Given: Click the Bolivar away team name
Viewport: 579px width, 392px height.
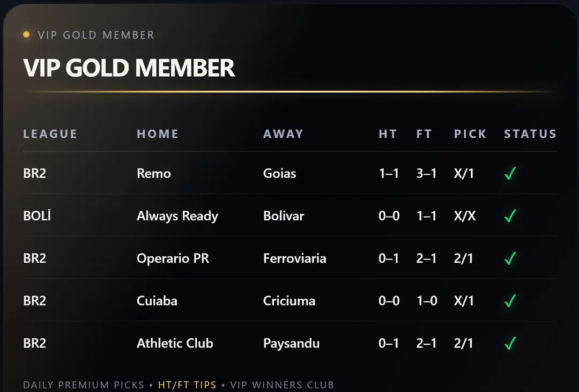Looking at the screenshot, I should 284,216.
